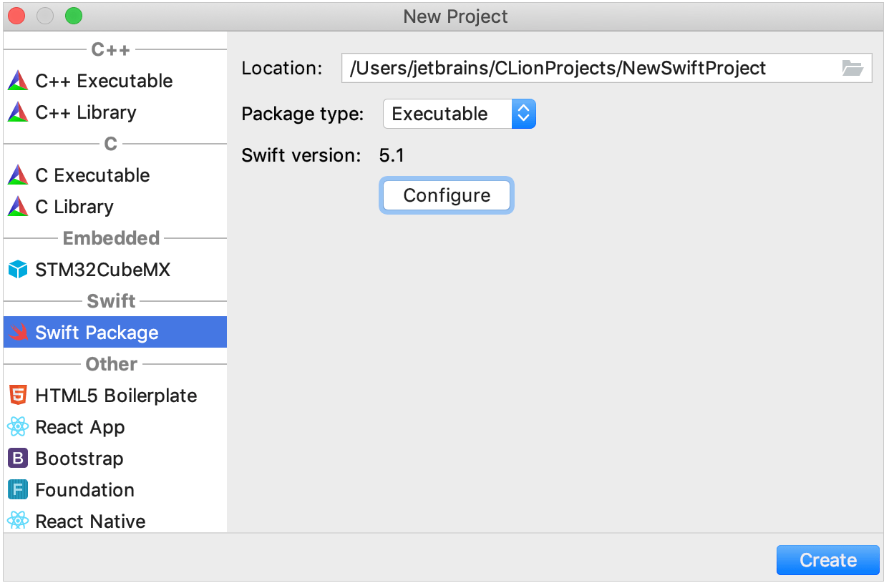Viewport: 889px width, 588px height.
Task: Click the Configure button for Swift version
Action: pos(446,195)
